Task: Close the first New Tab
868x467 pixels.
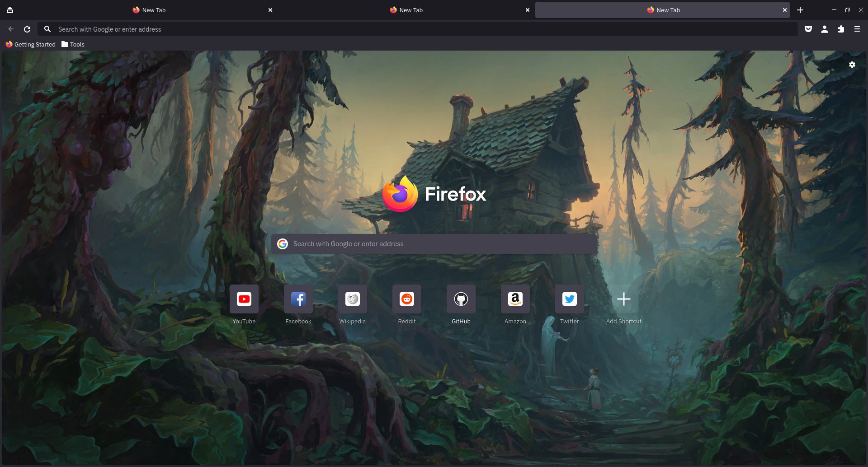Action: pyautogui.click(x=270, y=10)
